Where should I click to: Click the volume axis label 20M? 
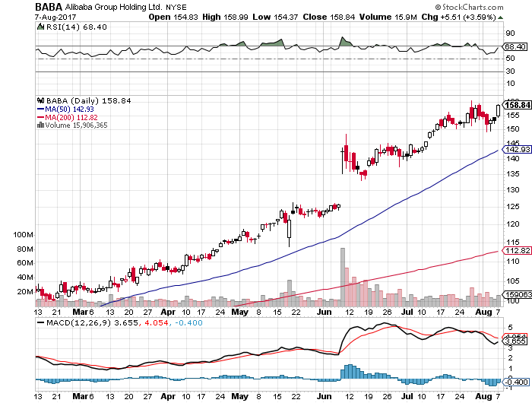tap(25, 292)
